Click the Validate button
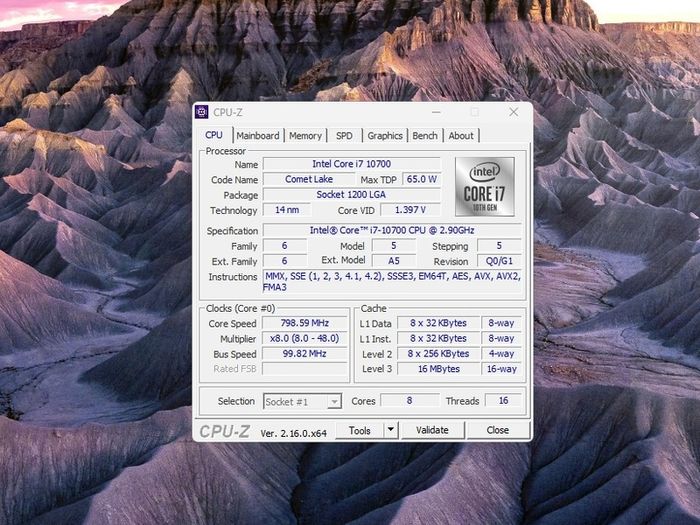 pos(432,430)
